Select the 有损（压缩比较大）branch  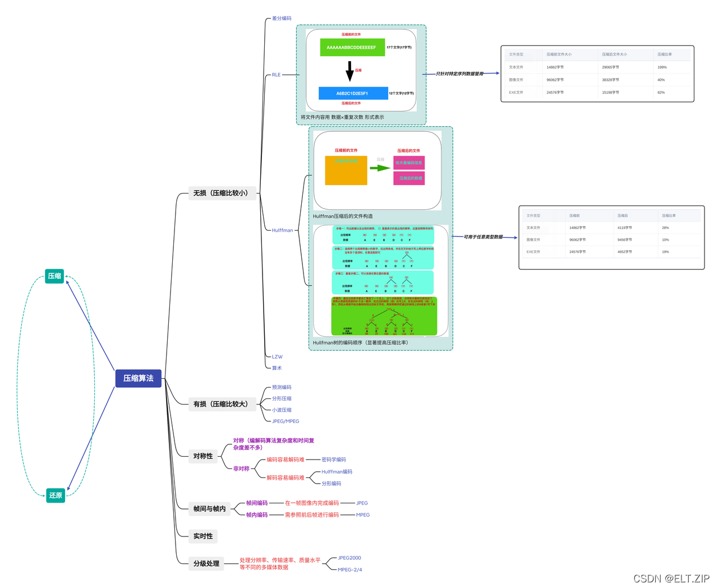click(222, 404)
